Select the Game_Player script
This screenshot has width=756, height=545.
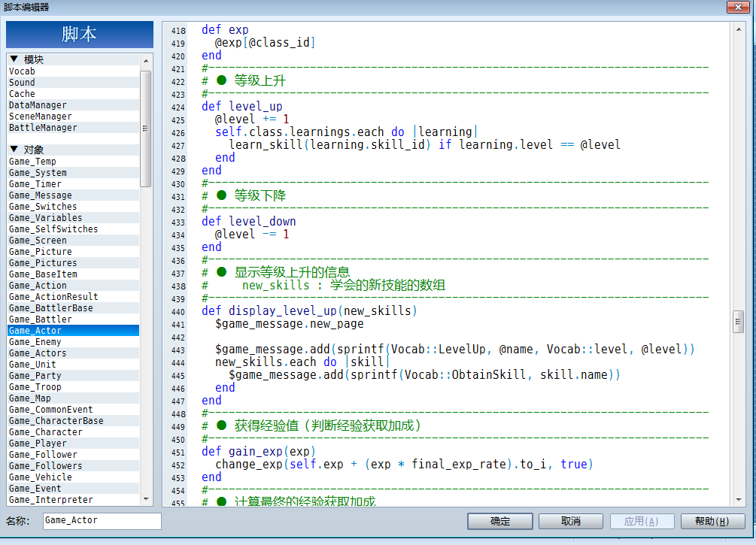pos(73,444)
